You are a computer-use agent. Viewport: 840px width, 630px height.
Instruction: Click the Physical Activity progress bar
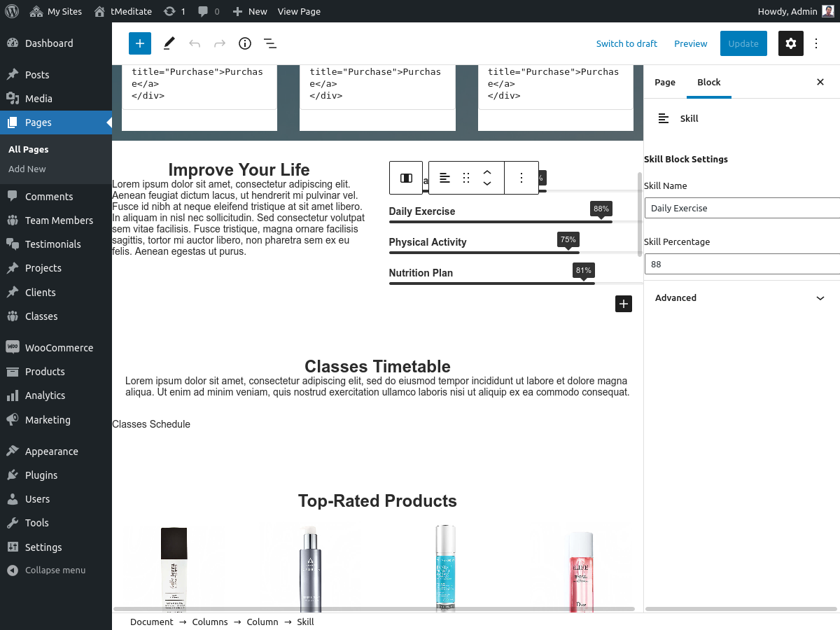tap(483, 252)
